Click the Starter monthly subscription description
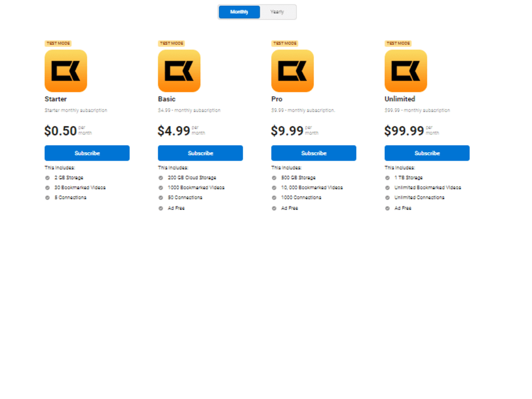The width and height of the screenshot is (532, 399). click(x=76, y=110)
